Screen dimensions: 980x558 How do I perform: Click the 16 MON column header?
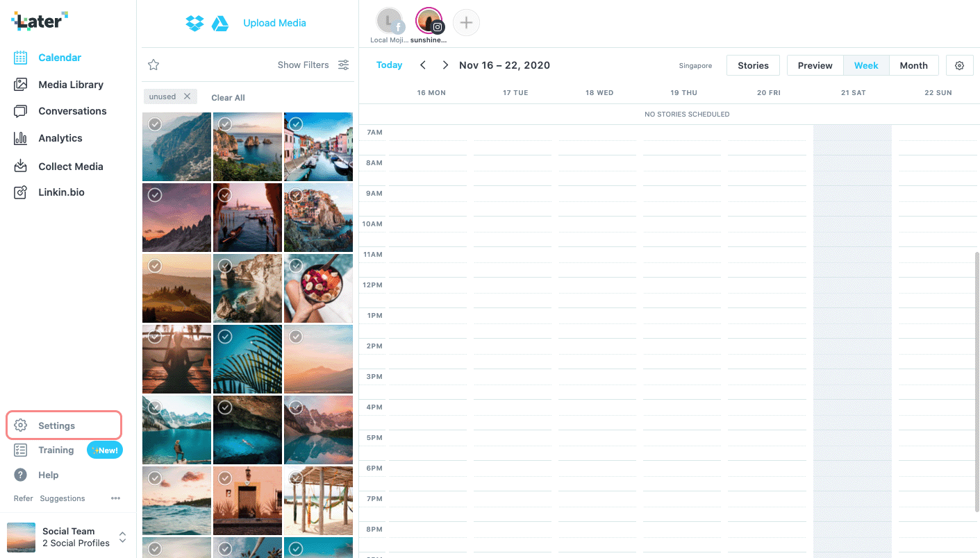click(431, 92)
